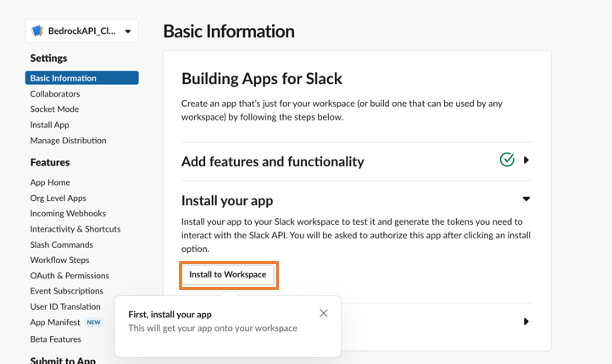
Task: Click Install to Workspace button
Action: [228, 275]
